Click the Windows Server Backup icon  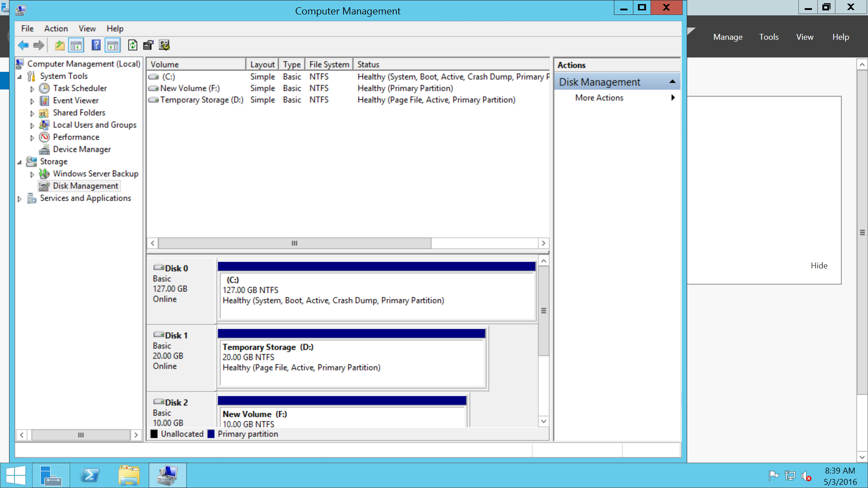click(x=44, y=174)
